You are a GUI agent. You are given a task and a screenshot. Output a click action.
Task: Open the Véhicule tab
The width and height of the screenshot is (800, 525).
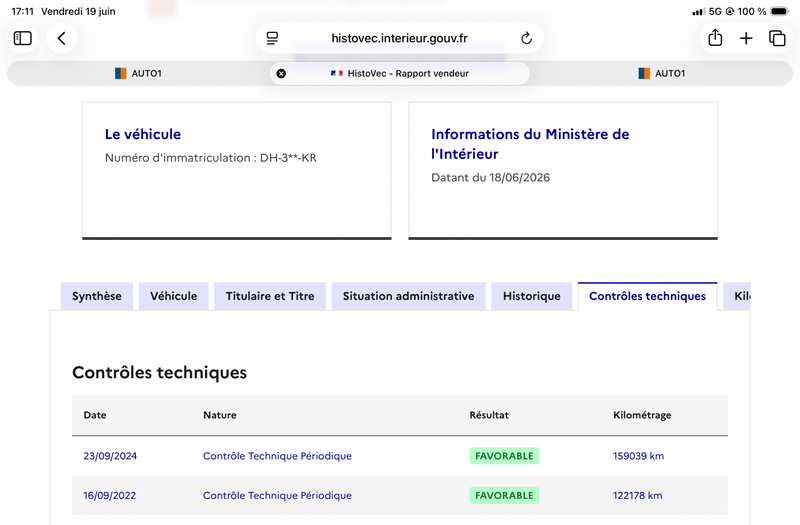click(173, 296)
